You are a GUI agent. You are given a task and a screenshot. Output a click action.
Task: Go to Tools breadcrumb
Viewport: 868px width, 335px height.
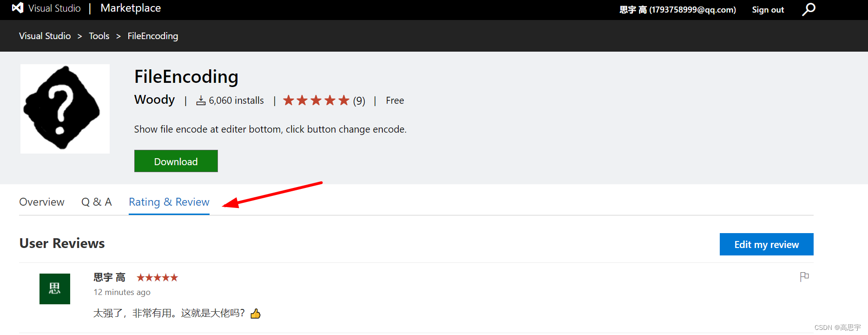pyautogui.click(x=99, y=36)
